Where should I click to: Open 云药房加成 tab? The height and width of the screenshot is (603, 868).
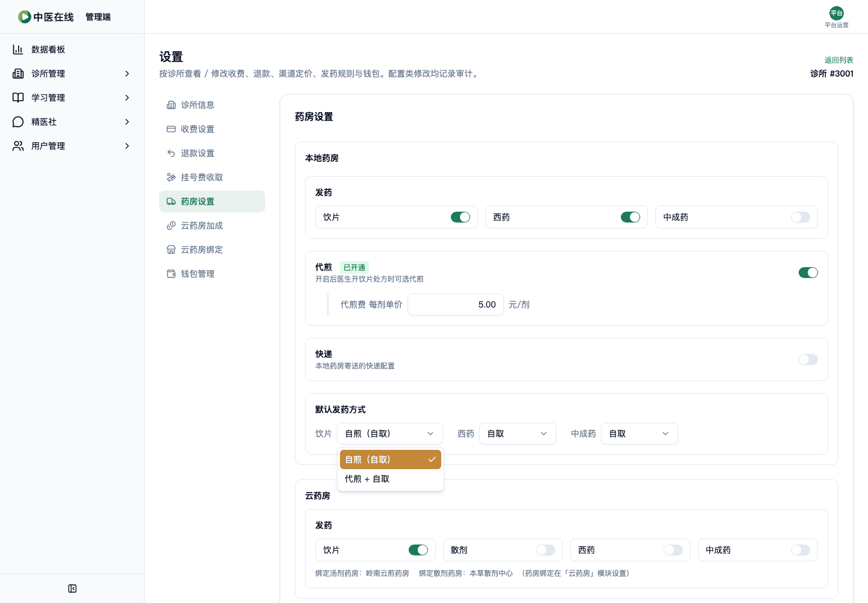coord(212,226)
